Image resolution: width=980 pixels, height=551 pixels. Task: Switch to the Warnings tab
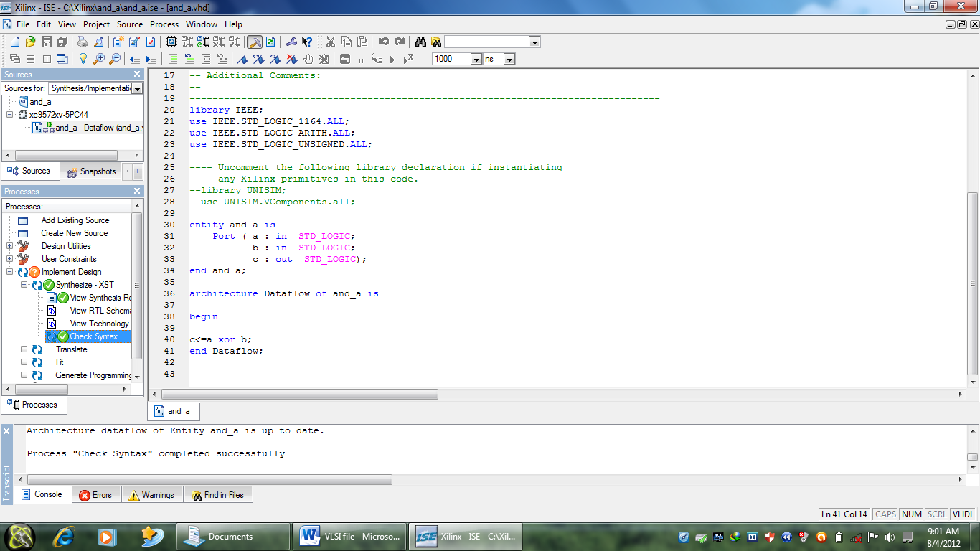(x=152, y=494)
